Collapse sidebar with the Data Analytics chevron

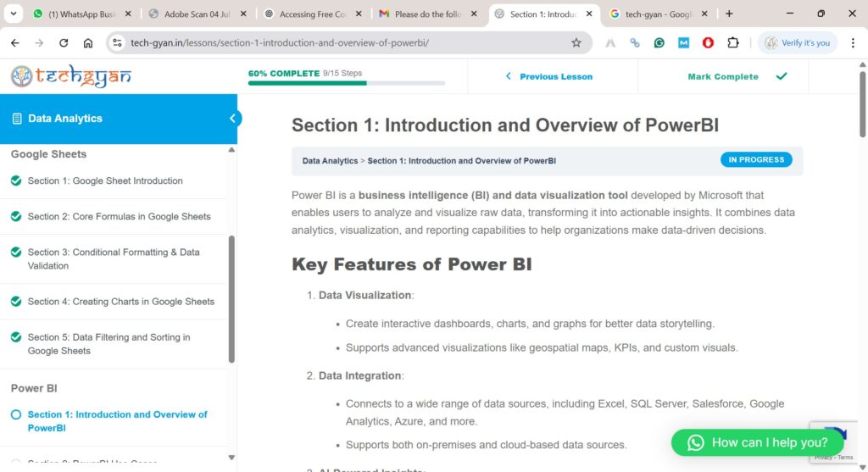point(232,119)
